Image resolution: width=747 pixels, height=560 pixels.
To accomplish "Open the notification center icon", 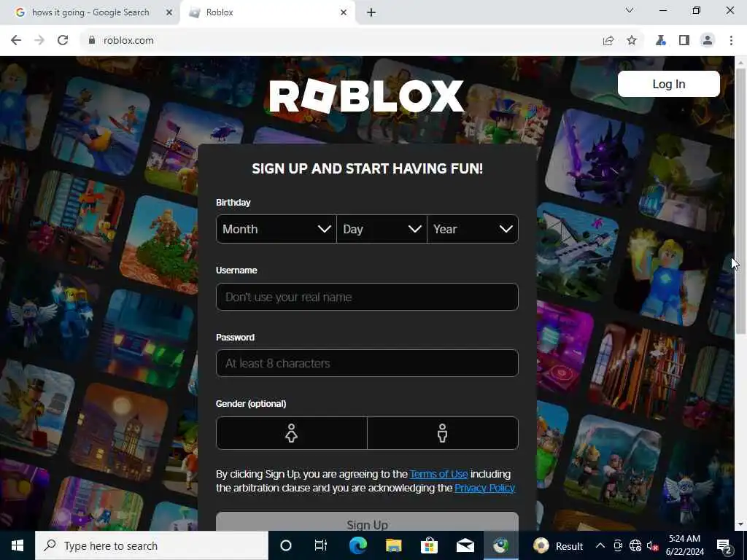I will coord(724,545).
